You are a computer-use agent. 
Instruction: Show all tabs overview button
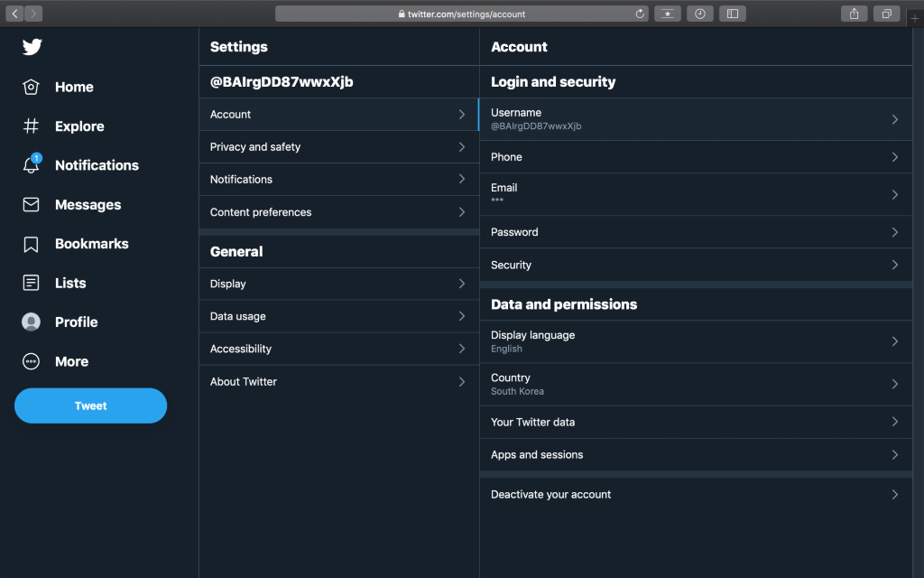[886, 14]
